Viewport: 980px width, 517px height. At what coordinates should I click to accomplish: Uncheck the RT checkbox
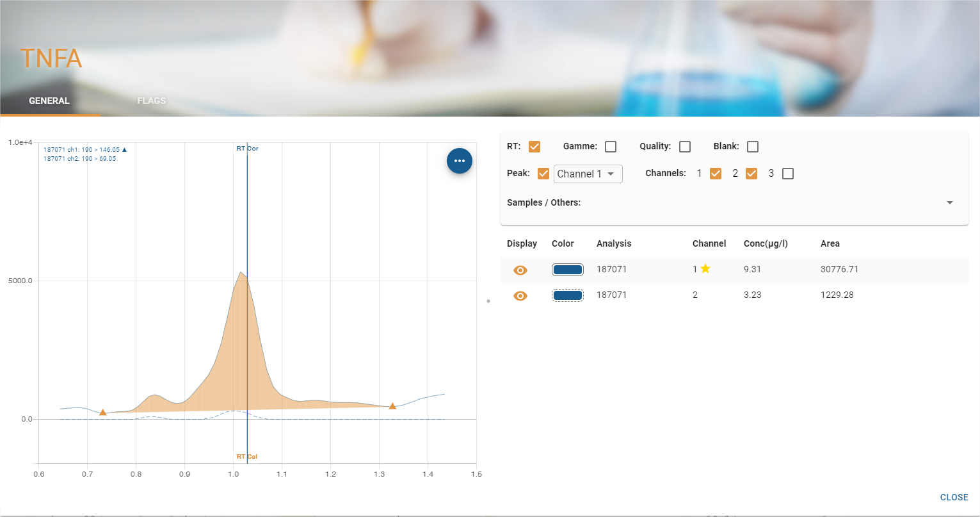pyautogui.click(x=534, y=147)
